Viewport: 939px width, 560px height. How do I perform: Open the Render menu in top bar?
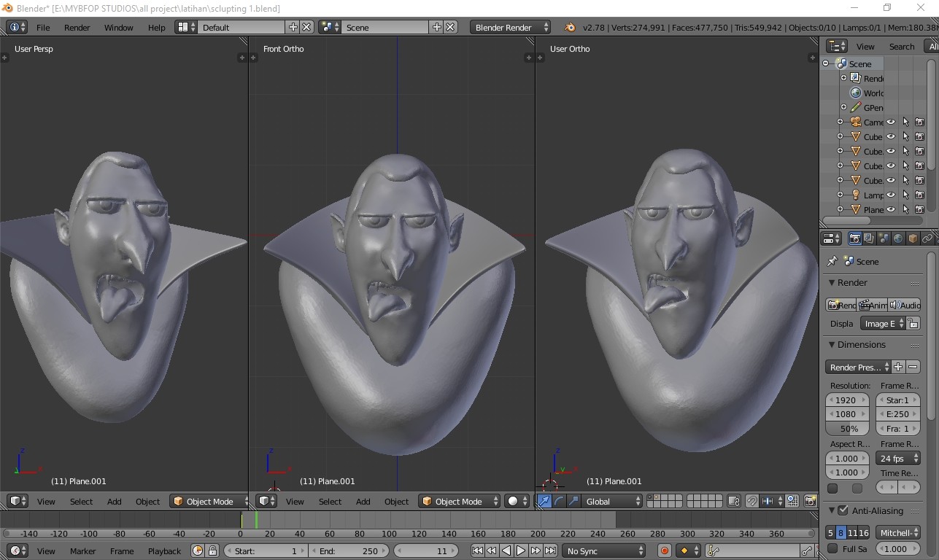77,28
